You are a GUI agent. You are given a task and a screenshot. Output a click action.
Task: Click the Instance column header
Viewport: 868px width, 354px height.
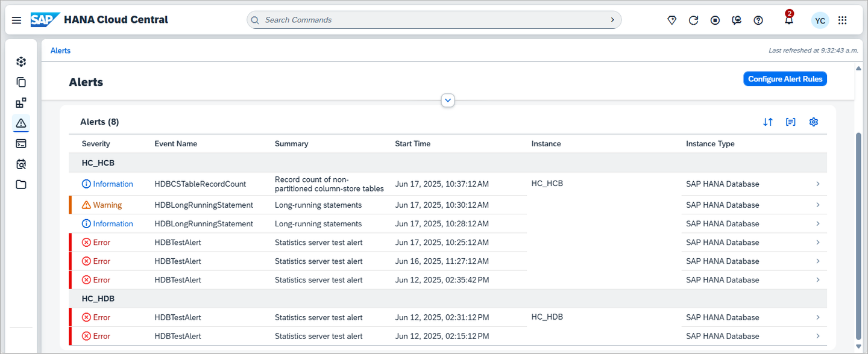click(x=546, y=144)
